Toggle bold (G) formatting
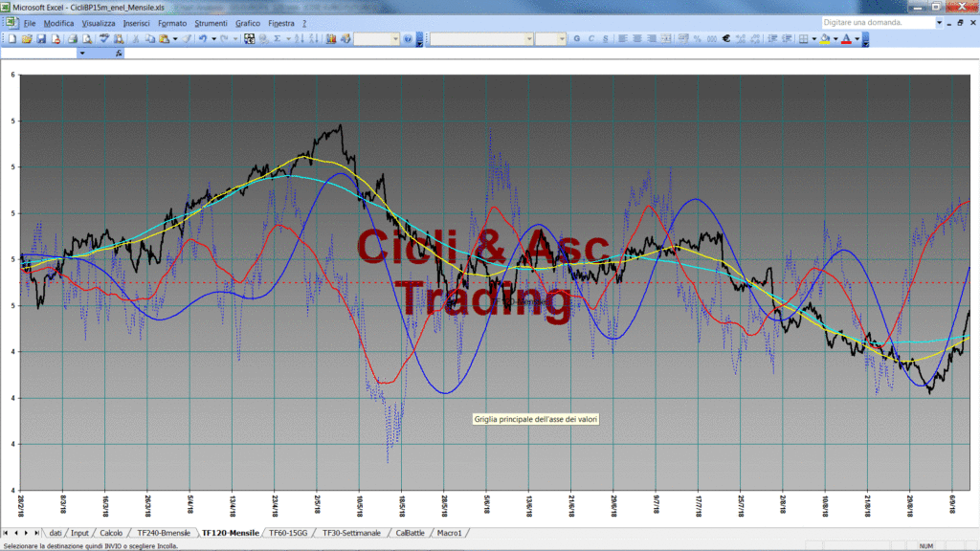This screenshot has height=551, width=980. pos(577,38)
